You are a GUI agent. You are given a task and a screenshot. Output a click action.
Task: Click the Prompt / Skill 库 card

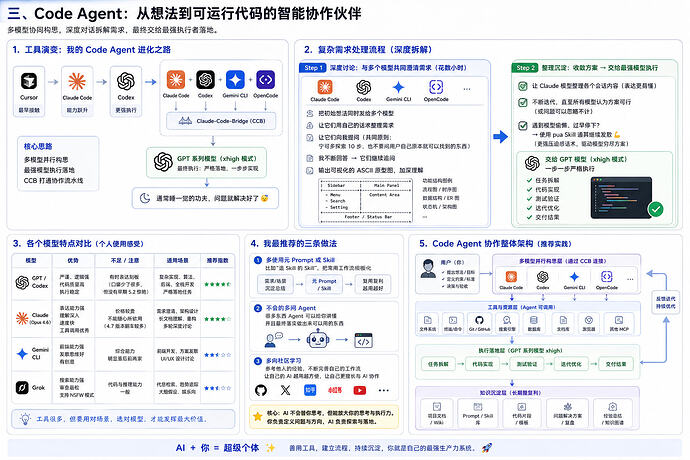(478, 413)
